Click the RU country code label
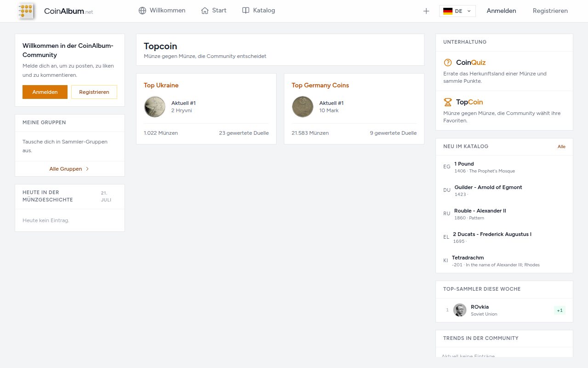The image size is (588, 368). point(447,213)
